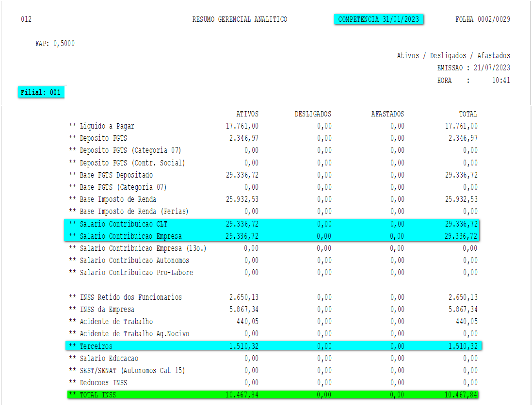
Task: Select the Terceiros highlighted row label
Action: point(91,346)
